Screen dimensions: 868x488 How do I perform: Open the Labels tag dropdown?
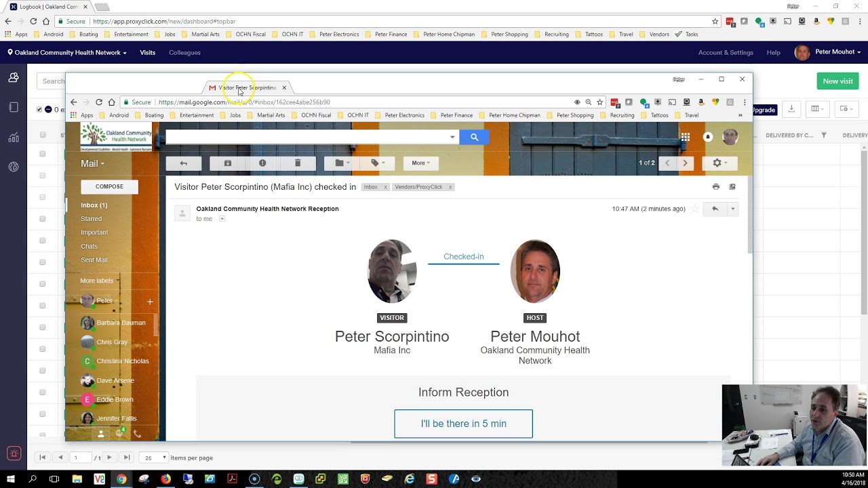[x=377, y=163]
